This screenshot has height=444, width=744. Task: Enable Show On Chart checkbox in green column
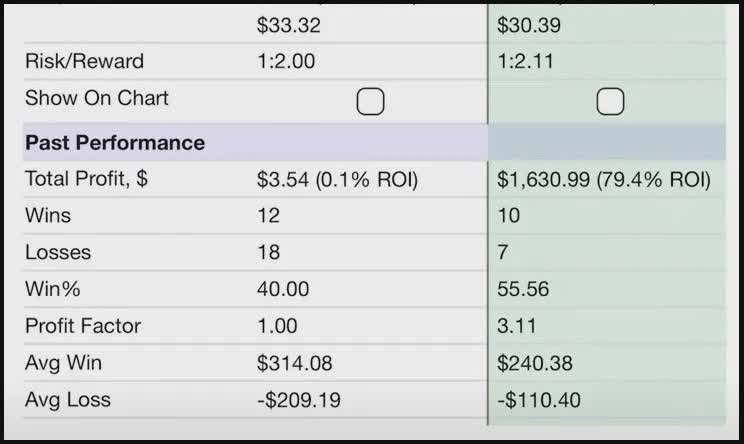[610, 102]
